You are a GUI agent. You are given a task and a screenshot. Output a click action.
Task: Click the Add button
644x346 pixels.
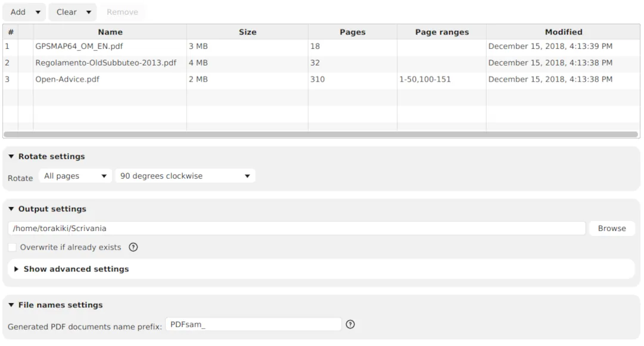coord(18,12)
